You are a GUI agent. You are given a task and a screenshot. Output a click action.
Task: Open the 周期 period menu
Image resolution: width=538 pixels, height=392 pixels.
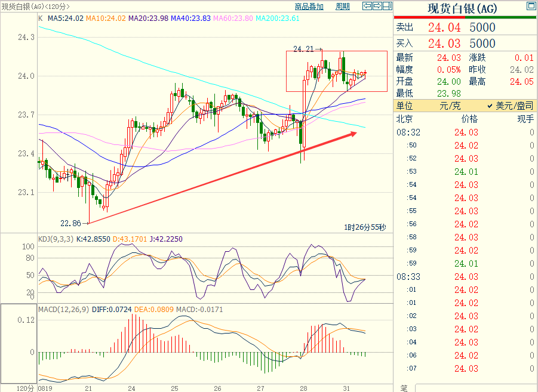point(342,6)
